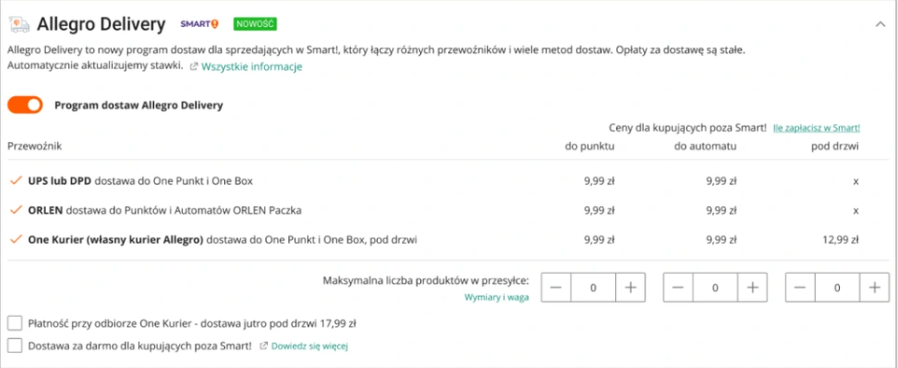Increase do punktu product count with plus
Screen dimensions: 898x368
(x=631, y=287)
